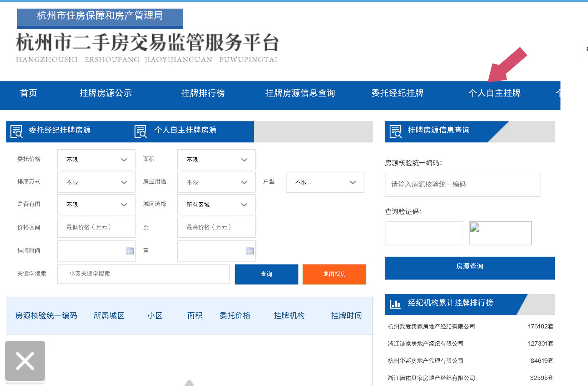Image resolution: width=588 pixels, height=386 pixels.
Task: Click the document icon beside 个人自主挂牌房源
Action: [x=140, y=131]
